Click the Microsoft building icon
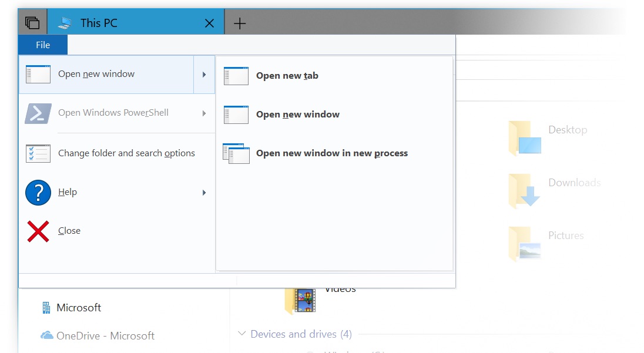The width and height of the screenshot is (644, 353). [x=46, y=308]
